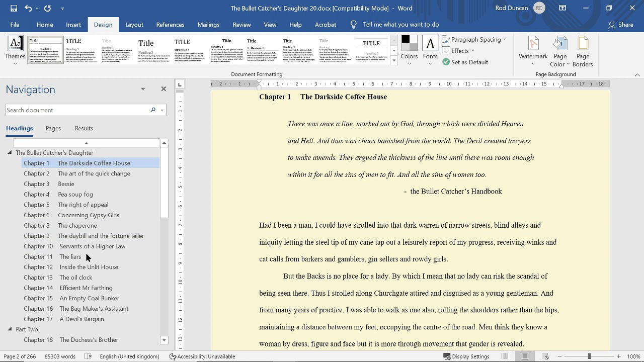Click English (United Kingdom) language indicator
This screenshot has width=644, height=362.
click(129, 356)
